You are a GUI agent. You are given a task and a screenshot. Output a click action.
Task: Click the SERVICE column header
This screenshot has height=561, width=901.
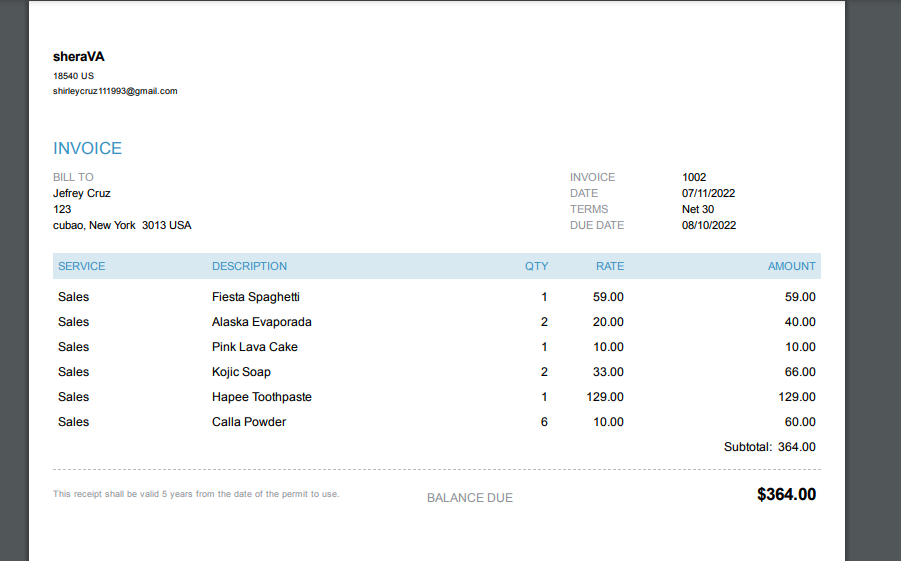tap(82, 266)
